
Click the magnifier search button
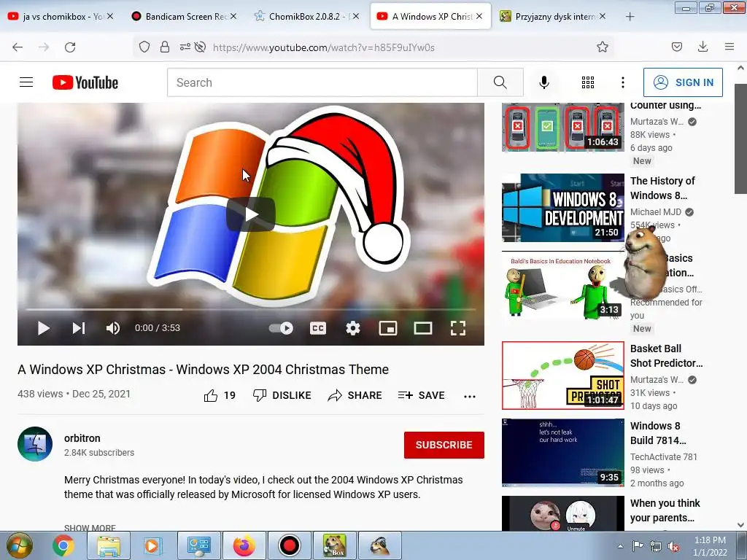click(500, 82)
